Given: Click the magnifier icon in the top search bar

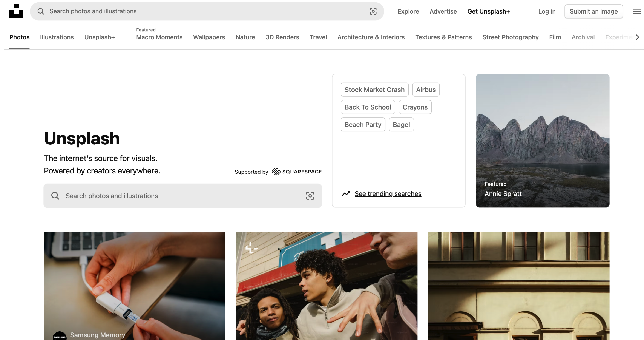Looking at the screenshot, I should tap(41, 11).
